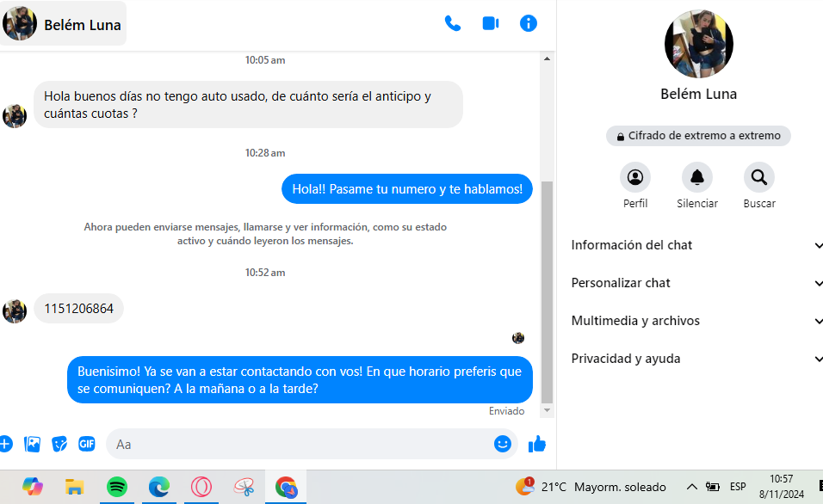Expand Información del chat section
Viewport: 823px width, 504px height.
(x=696, y=245)
